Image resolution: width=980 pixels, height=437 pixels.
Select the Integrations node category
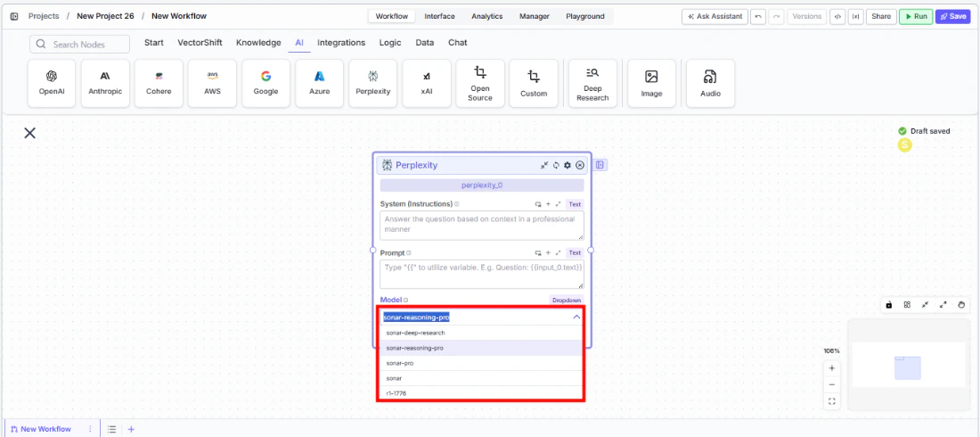pos(341,43)
